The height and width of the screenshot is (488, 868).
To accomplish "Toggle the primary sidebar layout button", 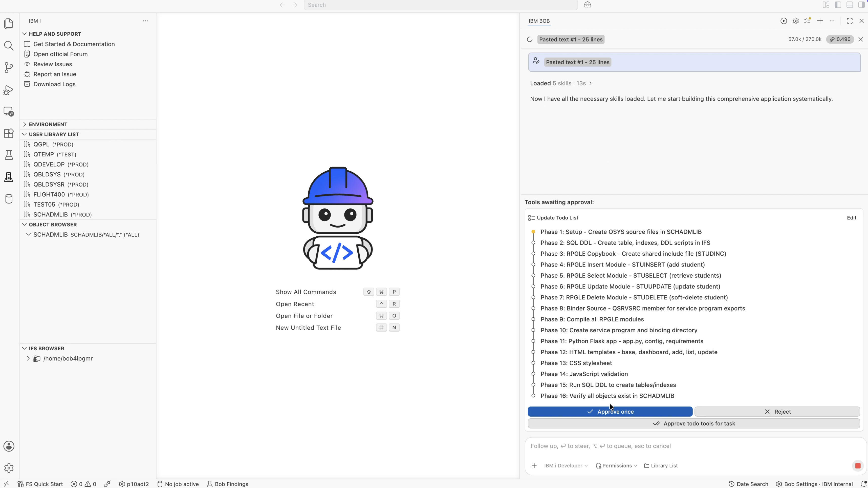I will pyautogui.click(x=838, y=5).
